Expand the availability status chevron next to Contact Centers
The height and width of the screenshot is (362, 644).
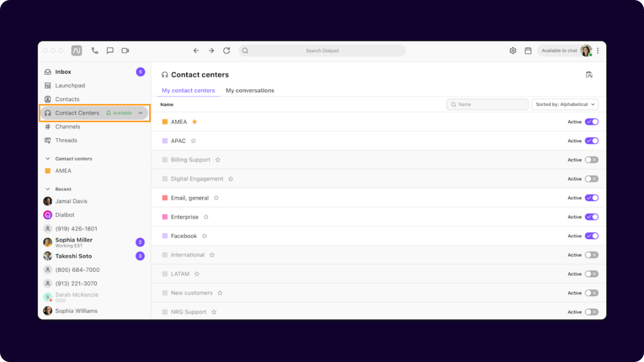(140, 113)
